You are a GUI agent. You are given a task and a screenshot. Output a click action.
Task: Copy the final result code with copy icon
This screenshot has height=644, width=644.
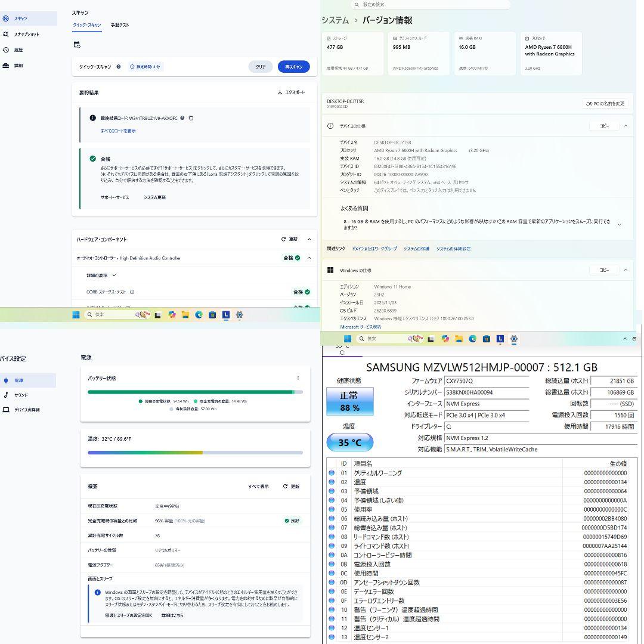[x=191, y=118]
